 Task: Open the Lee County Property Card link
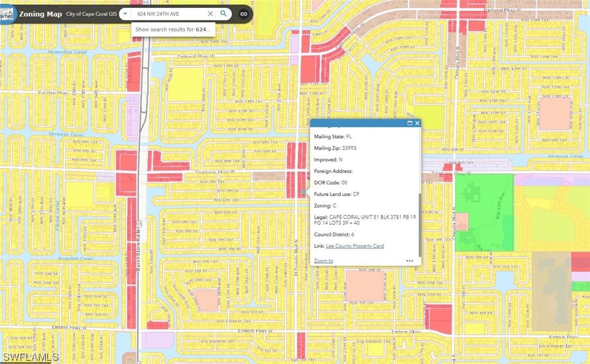tap(355, 246)
